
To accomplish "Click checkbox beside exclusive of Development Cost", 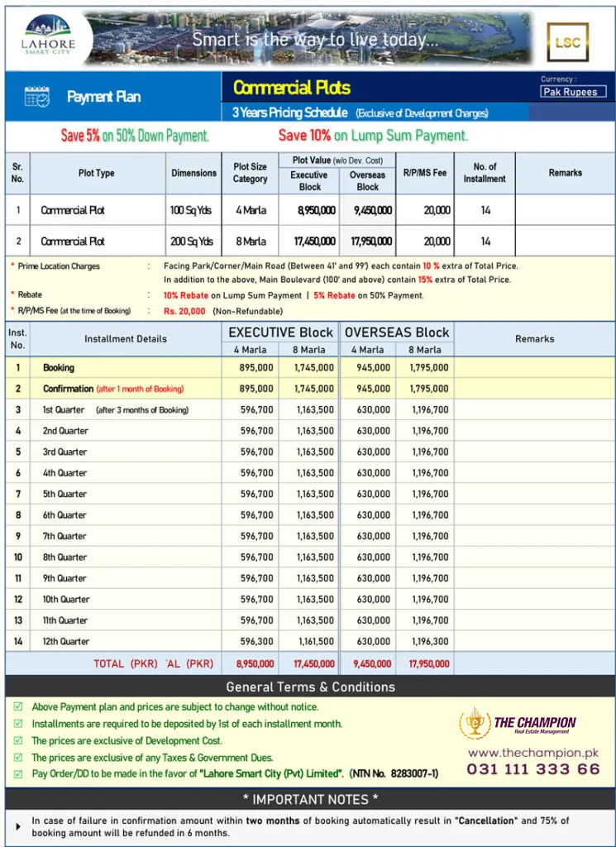I will pyautogui.click(x=18, y=740).
